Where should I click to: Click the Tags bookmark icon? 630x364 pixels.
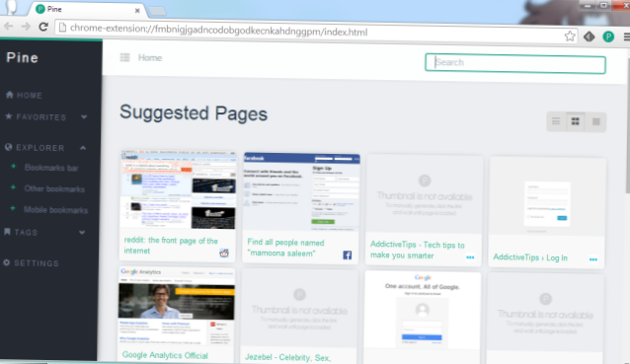[x=7, y=232]
